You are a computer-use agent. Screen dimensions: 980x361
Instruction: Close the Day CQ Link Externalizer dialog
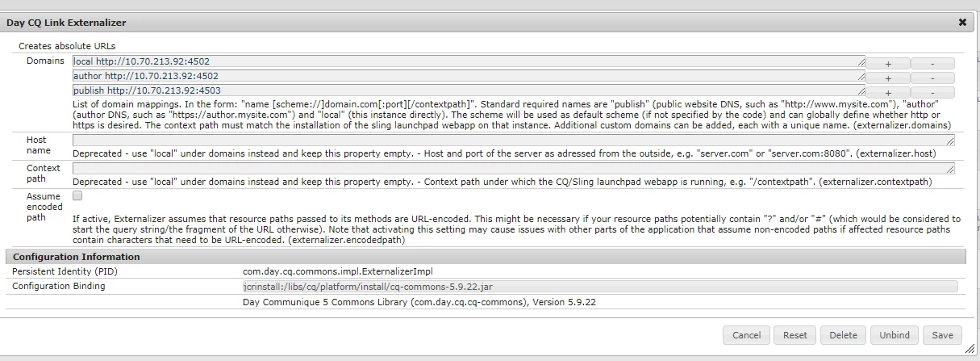tap(962, 23)
